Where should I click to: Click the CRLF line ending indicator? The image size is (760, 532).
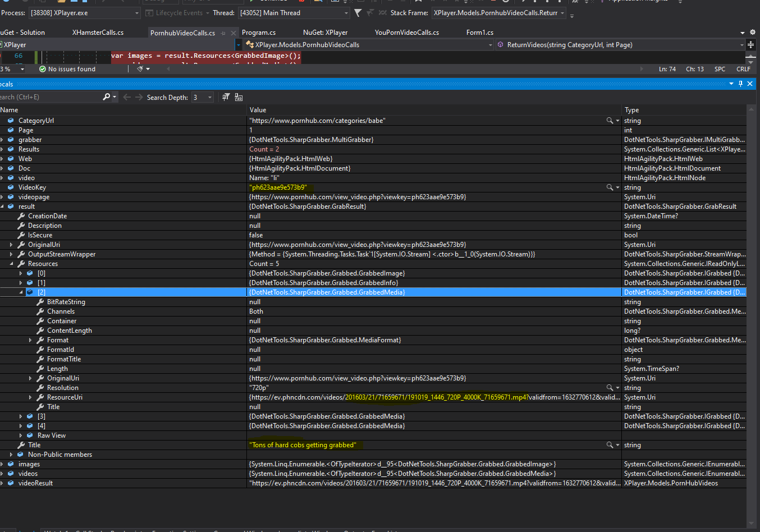pos(743,68)
